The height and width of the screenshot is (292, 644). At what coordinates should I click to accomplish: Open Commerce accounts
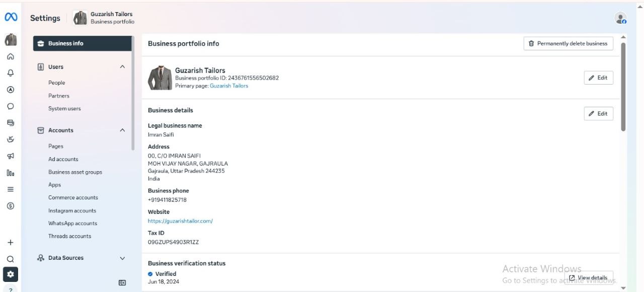(x=73, y=198)
